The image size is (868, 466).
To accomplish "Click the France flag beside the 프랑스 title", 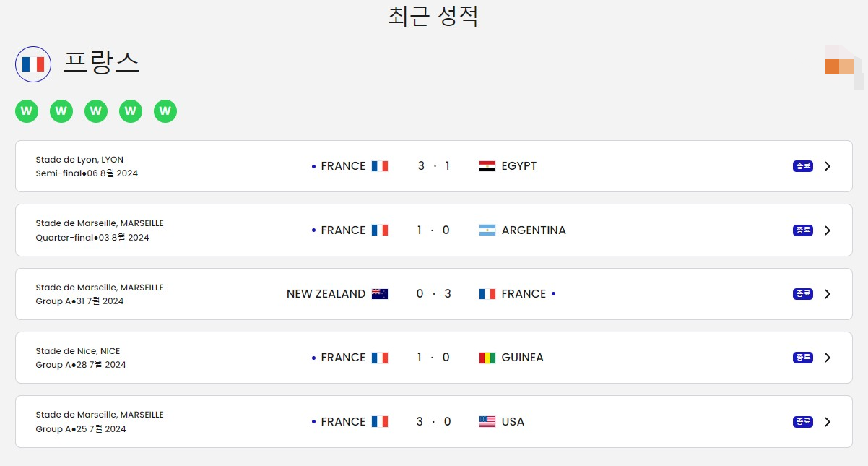I will coord(32,64).
